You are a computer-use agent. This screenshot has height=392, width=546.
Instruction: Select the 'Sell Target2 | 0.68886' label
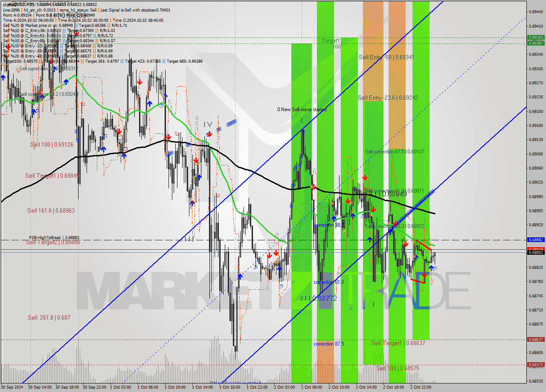(53, 242)
